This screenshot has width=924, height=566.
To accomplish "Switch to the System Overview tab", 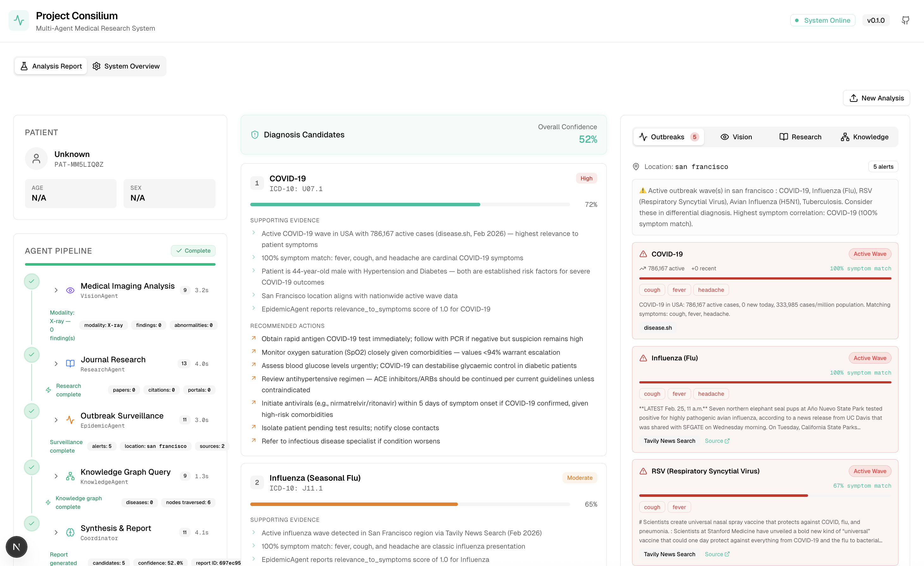I will pyautogui.click(x=126, y=66).
